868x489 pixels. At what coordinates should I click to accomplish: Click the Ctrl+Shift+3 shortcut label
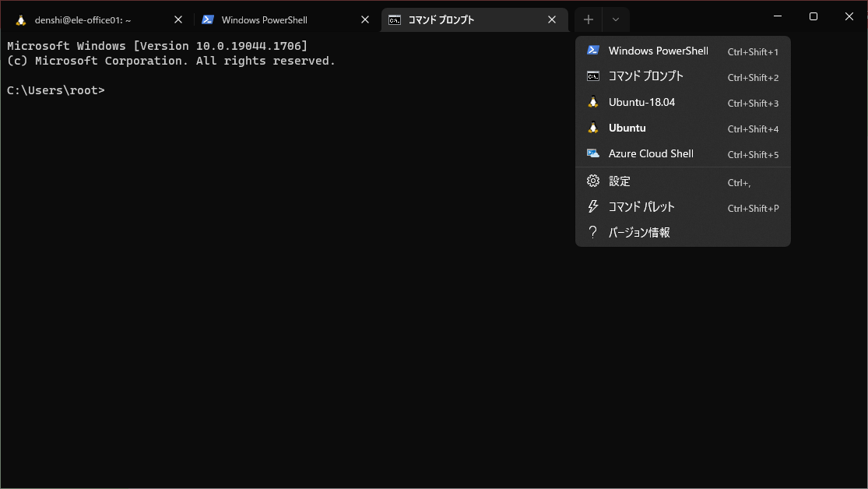click(753, 104)
